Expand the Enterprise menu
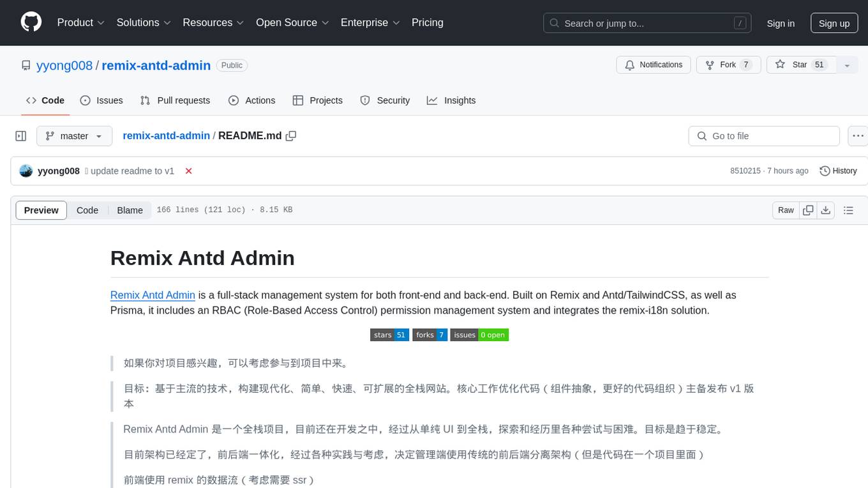The image size is (868, 488). coord(370,22)
